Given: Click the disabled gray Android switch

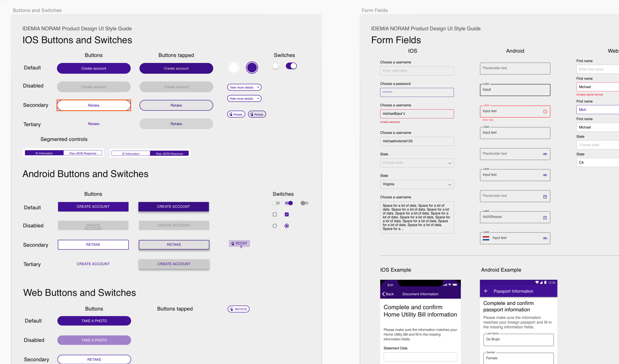Looking at the screenshot, I should click(x=304, y=203).
